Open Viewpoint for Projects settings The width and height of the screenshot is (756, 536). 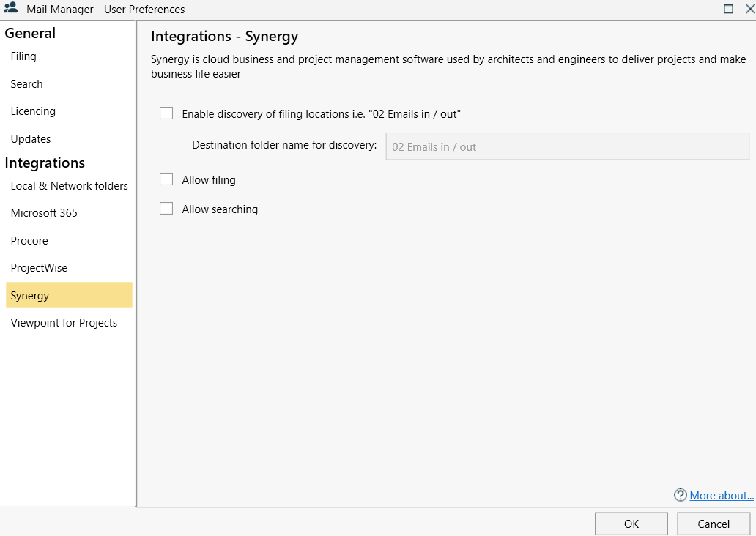64,323
